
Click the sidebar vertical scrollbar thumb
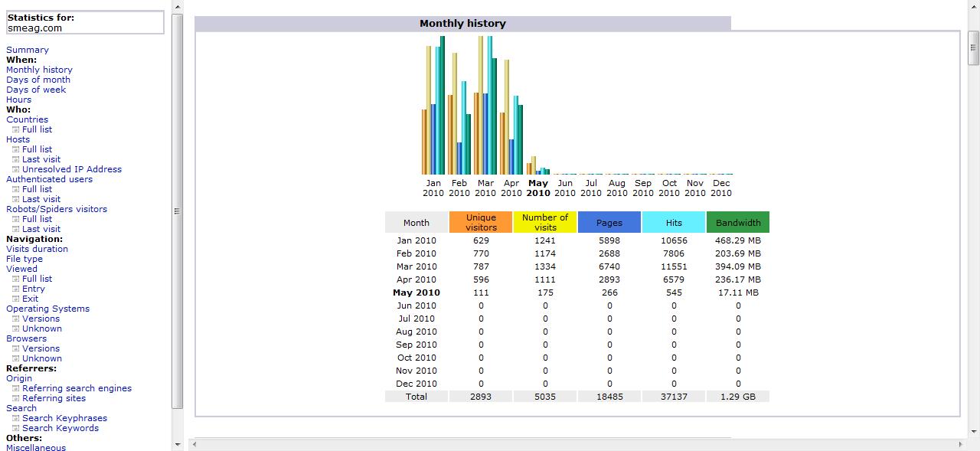tap(178, 211)
